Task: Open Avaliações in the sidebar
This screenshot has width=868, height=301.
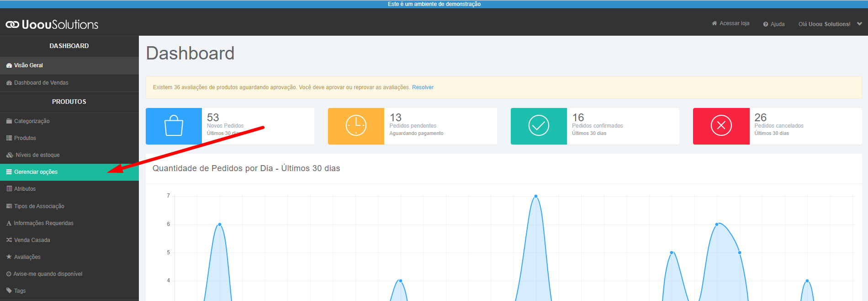Action: coord(69,257)
